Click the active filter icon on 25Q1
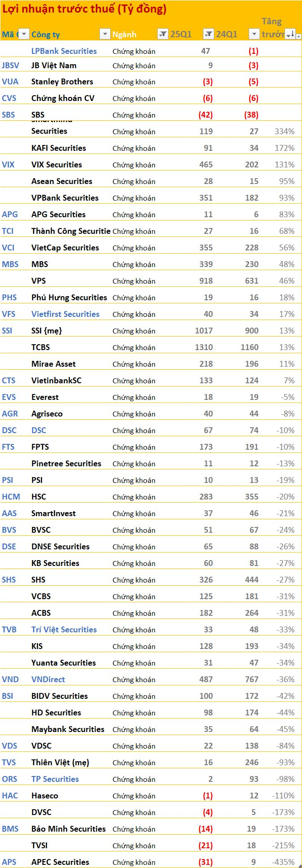The width and height of the screenshot is (302, 868). (x=208, y=34)
